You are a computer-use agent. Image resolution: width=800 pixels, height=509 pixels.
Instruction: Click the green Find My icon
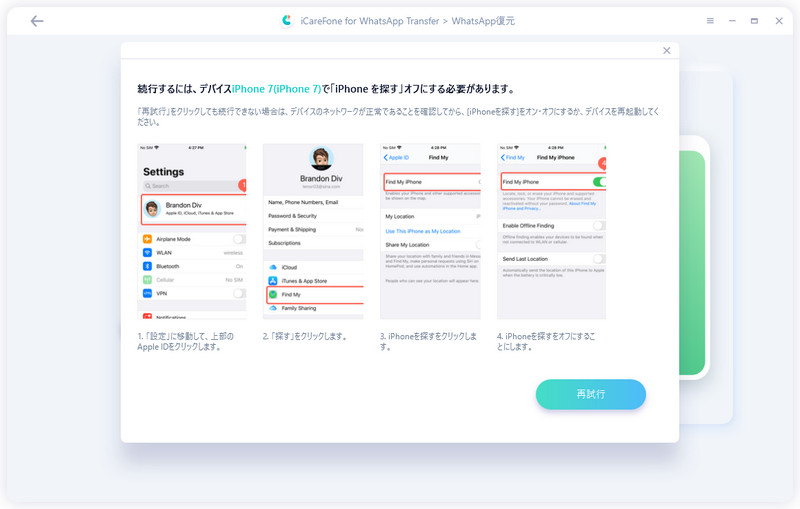(272, 295)
